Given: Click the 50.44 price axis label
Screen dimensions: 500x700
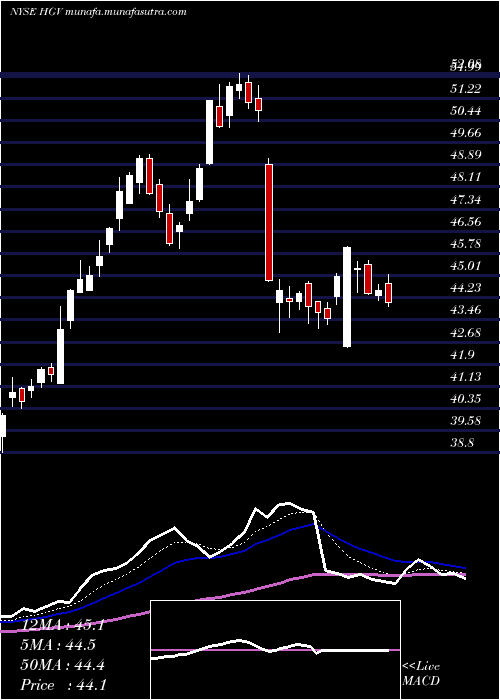Looking at the screenshot, I should (x=466, y=110).
